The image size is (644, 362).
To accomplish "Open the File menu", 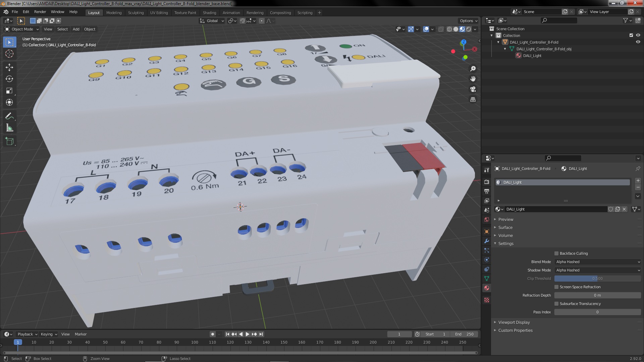I will coord(15,12).
